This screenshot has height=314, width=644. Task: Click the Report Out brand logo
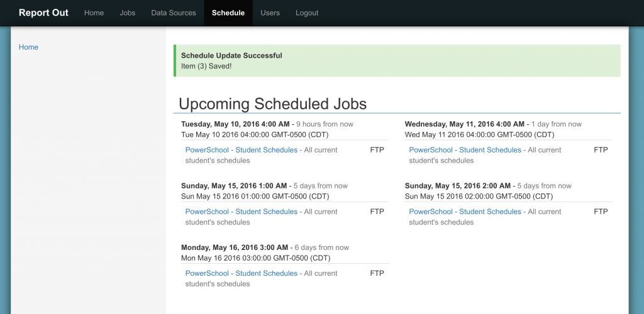click(x=43, y=13)
